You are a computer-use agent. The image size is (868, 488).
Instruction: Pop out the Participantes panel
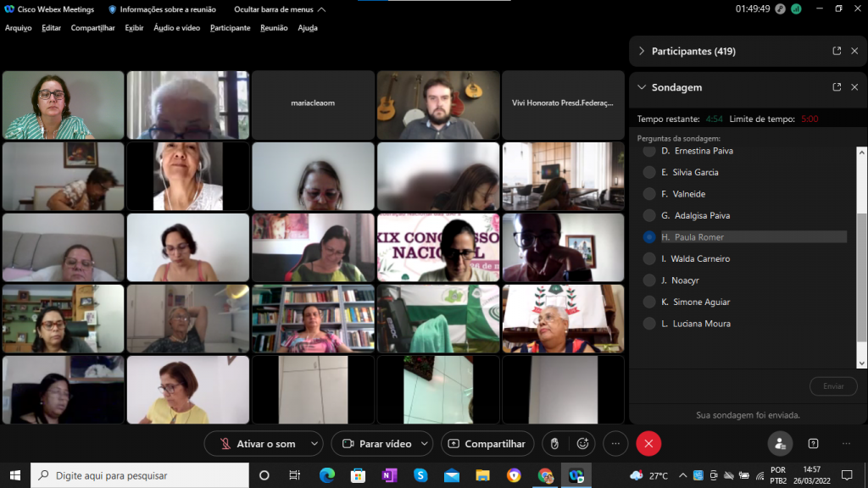[837, 51]
